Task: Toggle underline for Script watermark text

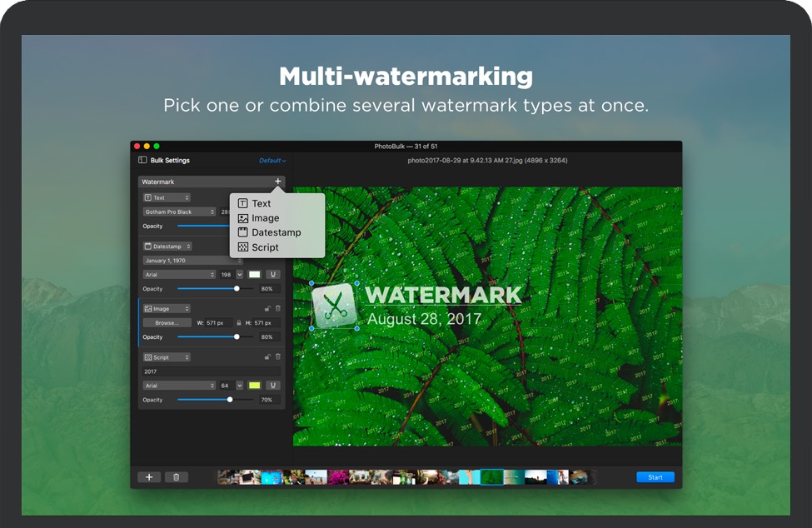Action: tap(272, 386)
